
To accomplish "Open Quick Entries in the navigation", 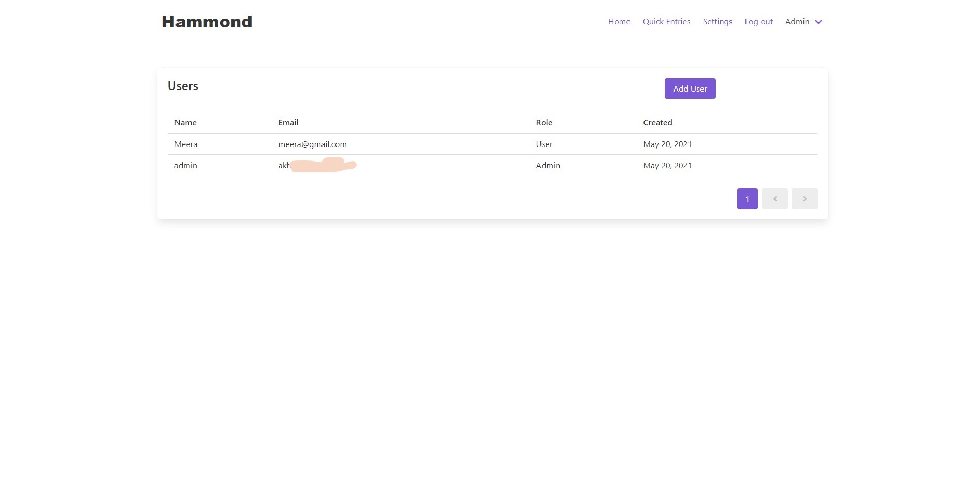I will click(666, 22).
